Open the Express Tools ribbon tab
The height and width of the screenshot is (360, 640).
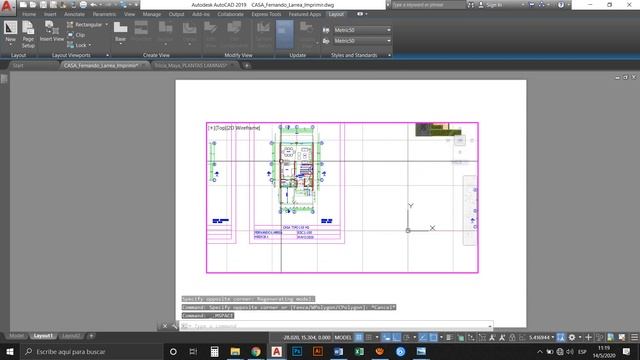point(266,14)
